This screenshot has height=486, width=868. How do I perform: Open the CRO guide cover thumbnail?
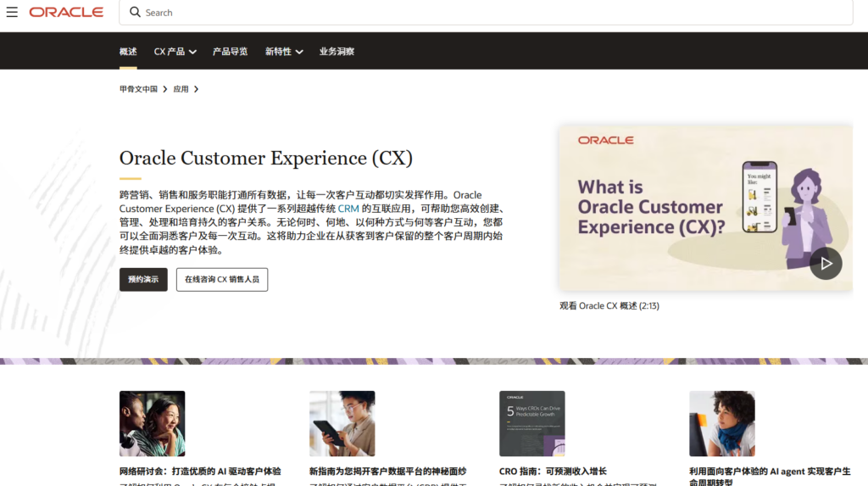532,424
